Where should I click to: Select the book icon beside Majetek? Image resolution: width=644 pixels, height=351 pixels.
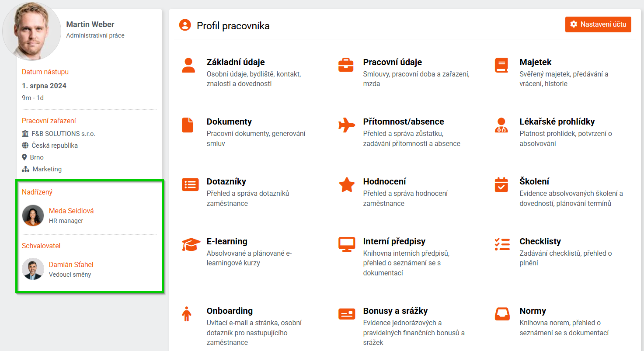[x=501, y=65]
